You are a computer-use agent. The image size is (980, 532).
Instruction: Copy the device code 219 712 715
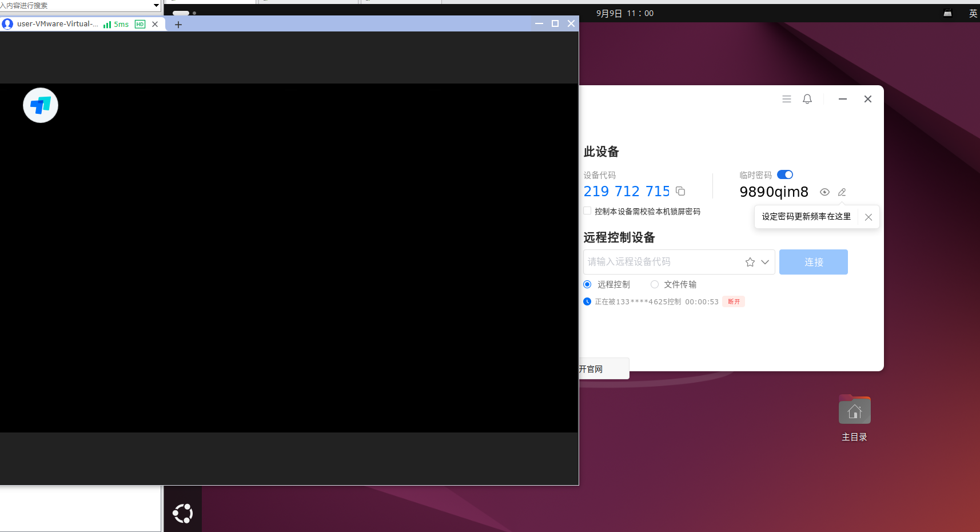(680, 191)
